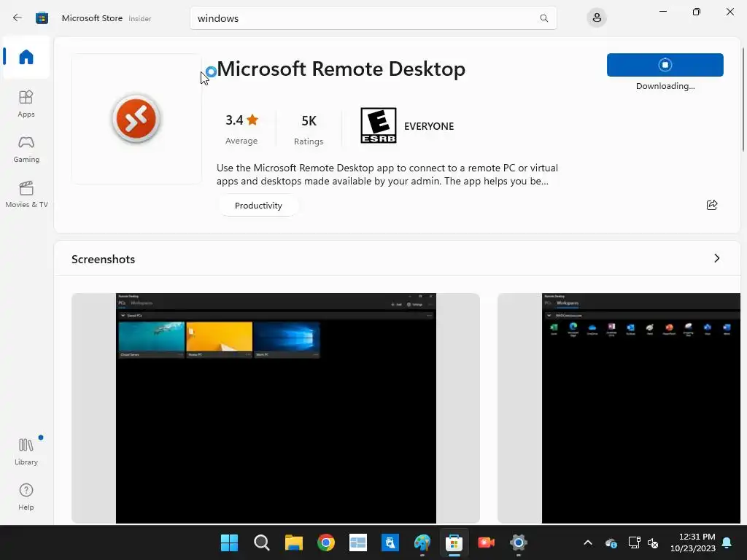Click the OneDrive cloud tray icon
747x560 pixels.
611,542
